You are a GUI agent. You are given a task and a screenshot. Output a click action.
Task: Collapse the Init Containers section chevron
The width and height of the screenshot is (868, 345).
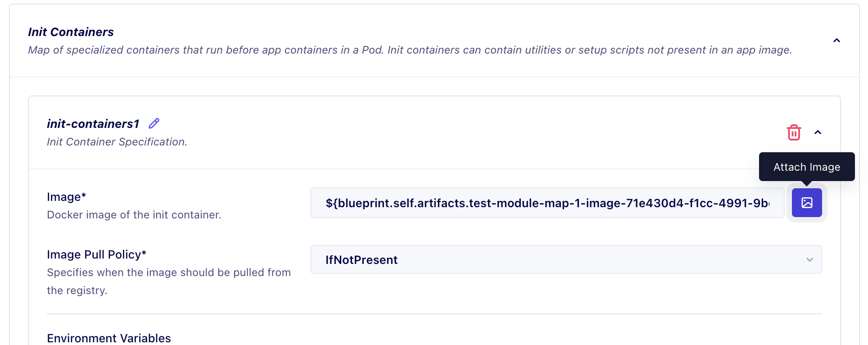pyautogui.click(x=836, y=41)
